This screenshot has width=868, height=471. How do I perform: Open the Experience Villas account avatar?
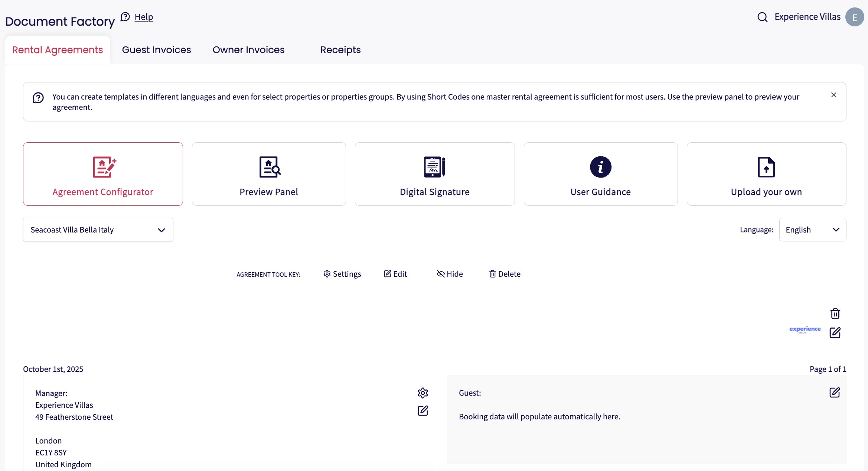click(x=854, y=17)
